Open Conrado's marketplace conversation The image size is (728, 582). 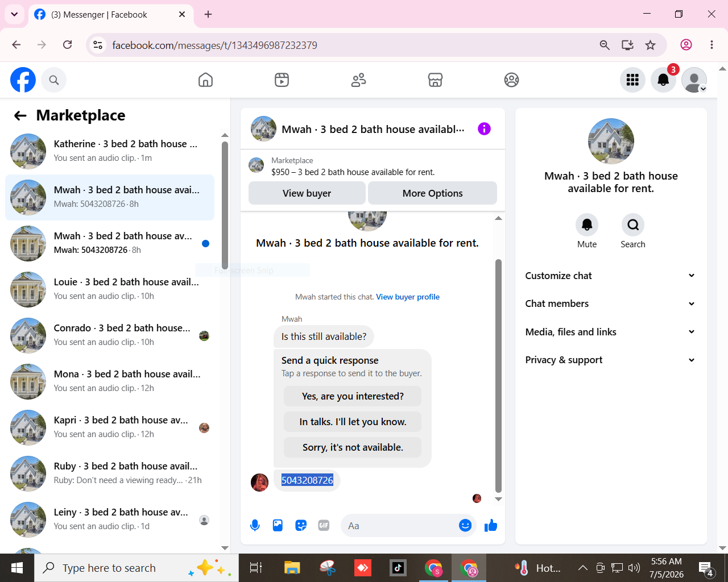pyautogui.click(x=110, y=335)
